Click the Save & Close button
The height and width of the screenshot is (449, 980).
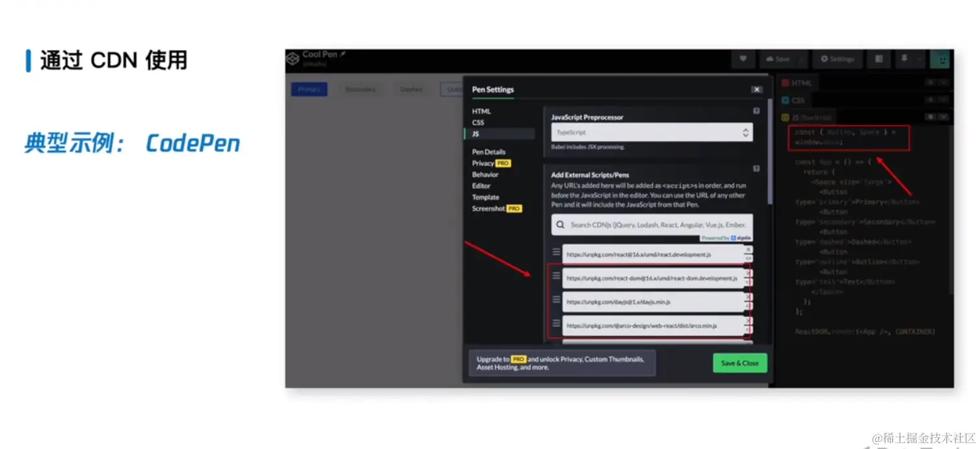tap(740, 363)
